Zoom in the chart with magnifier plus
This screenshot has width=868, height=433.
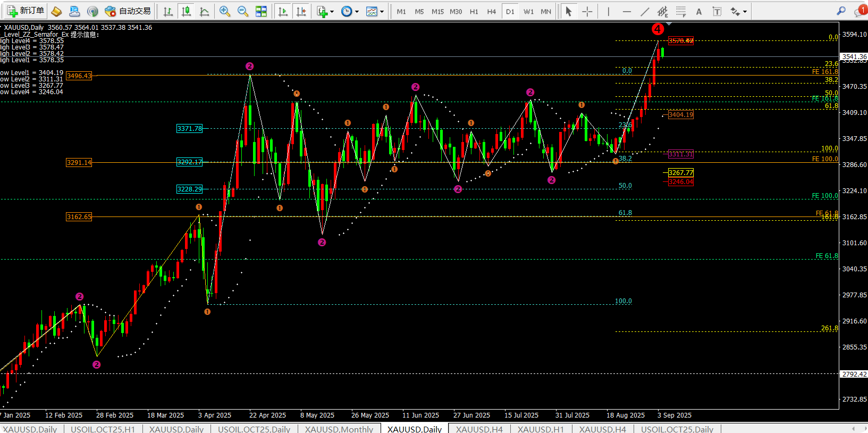pyautogui.click(x=225, y=11)
